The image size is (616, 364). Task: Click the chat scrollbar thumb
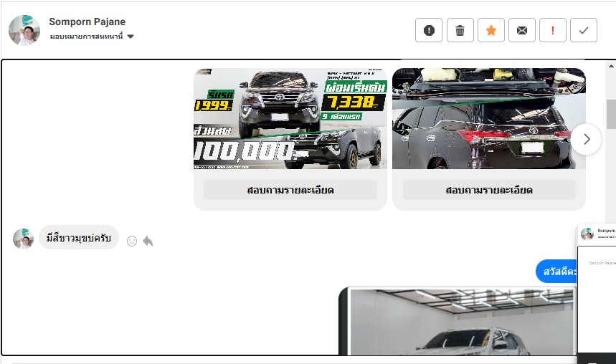click(x=611, y=114)
